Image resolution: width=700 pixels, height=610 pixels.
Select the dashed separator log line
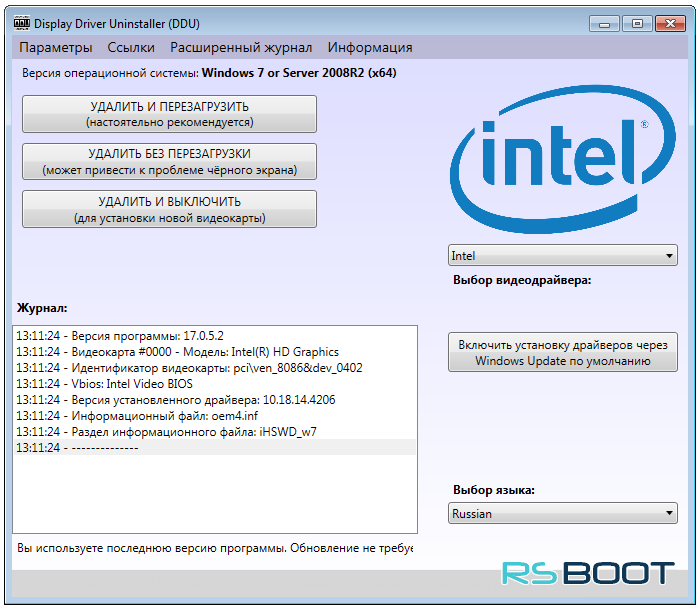click(x=215, y=447)
